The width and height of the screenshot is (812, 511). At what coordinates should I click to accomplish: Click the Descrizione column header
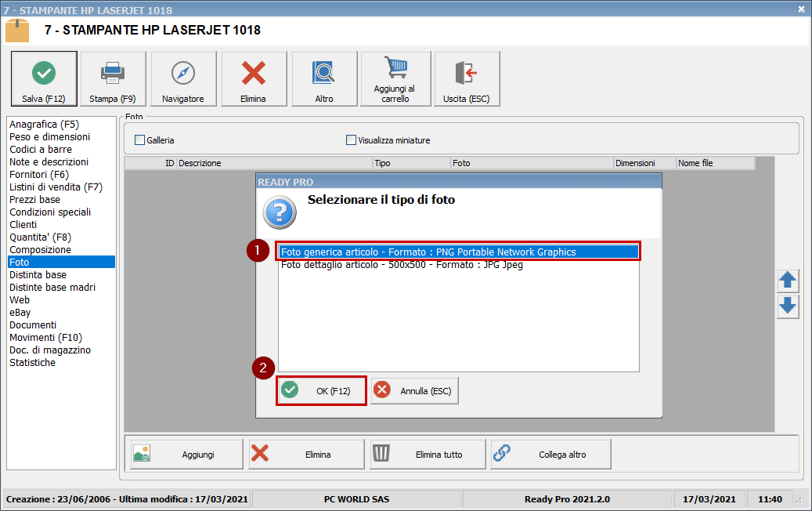(x=275, y=163)
